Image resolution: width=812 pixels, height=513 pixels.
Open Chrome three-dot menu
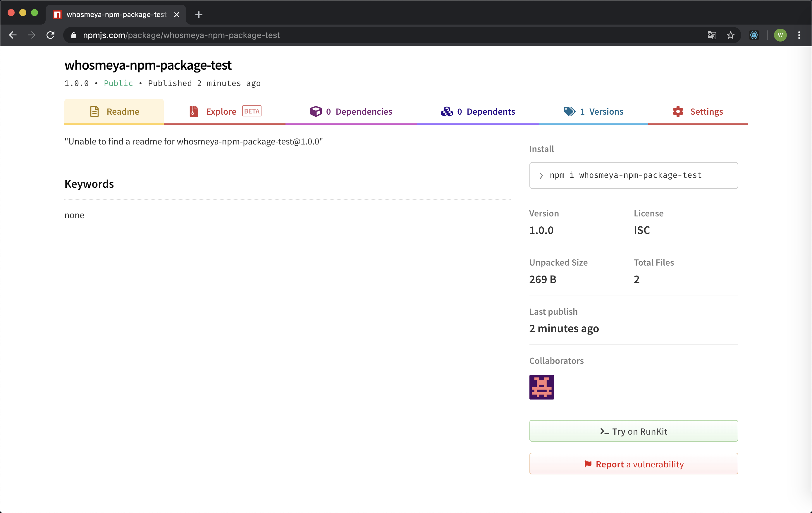pos(799,35)
